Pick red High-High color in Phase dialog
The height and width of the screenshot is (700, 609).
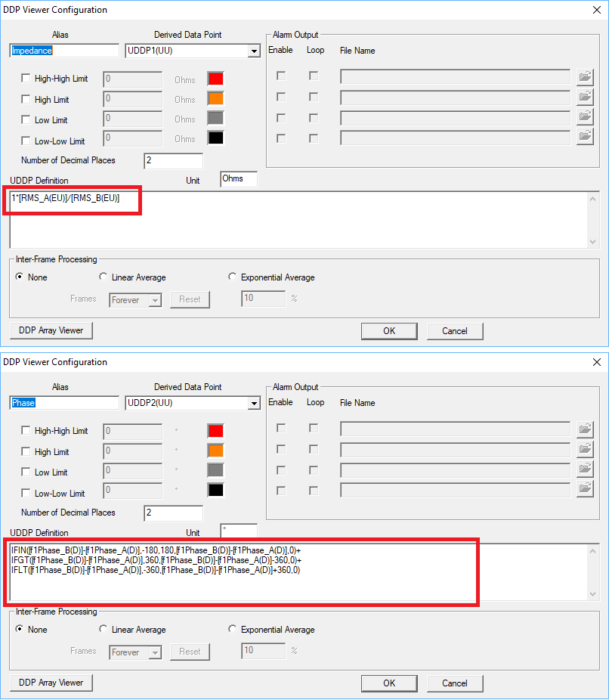(x=215, y=431)
